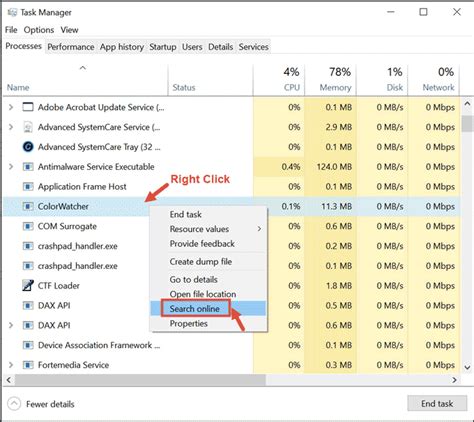Click the 1.8 MB CTF Loader memory value
474x422 pixels.
[339, 286]
